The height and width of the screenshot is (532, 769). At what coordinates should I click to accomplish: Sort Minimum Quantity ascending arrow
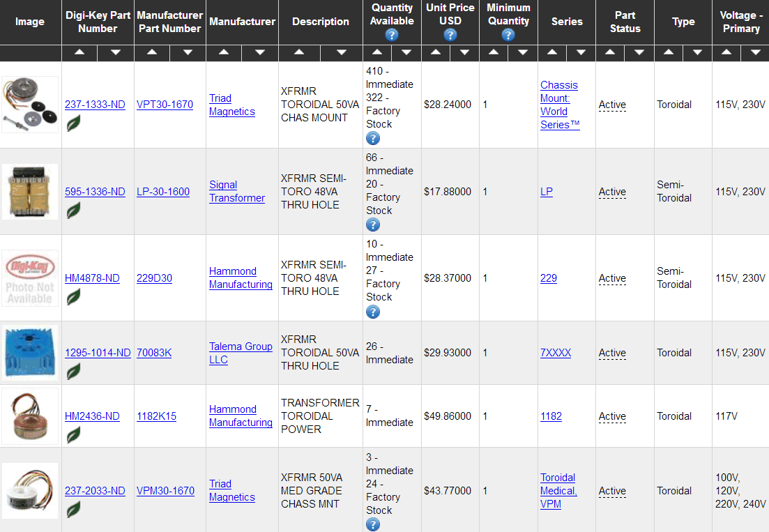494,52
